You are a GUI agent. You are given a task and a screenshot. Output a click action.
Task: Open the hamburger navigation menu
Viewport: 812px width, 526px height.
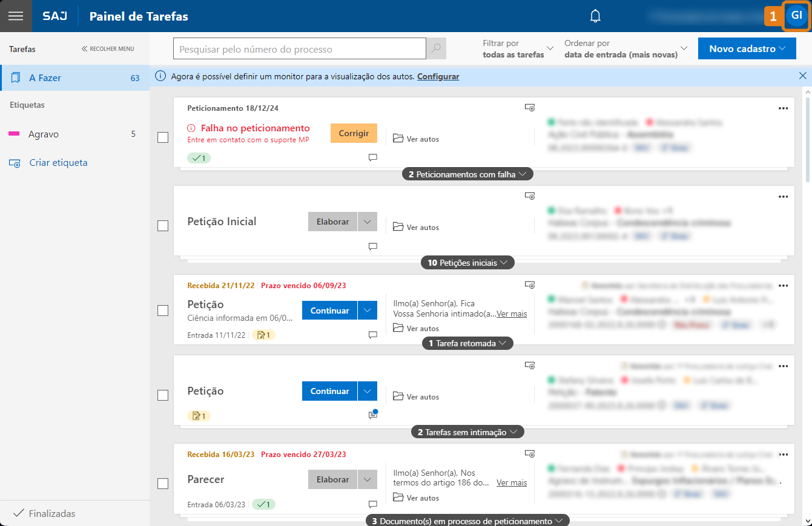point(15,16)
